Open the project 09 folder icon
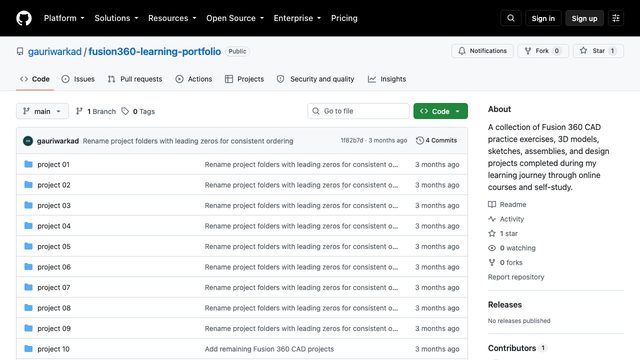 (x=28, y=328)
